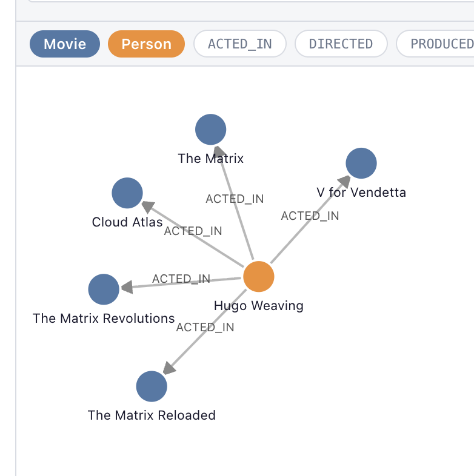Click ACTED_IN edge label toward V for Vendetta
Image resolution: width=474 pixels, height=476 pixels.
(310, 216)
